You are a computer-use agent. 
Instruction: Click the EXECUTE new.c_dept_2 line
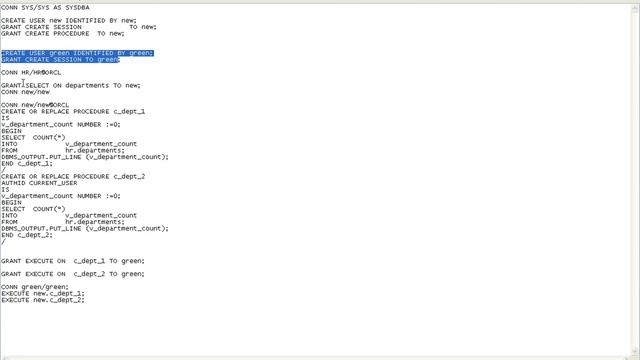click(43, 300)
